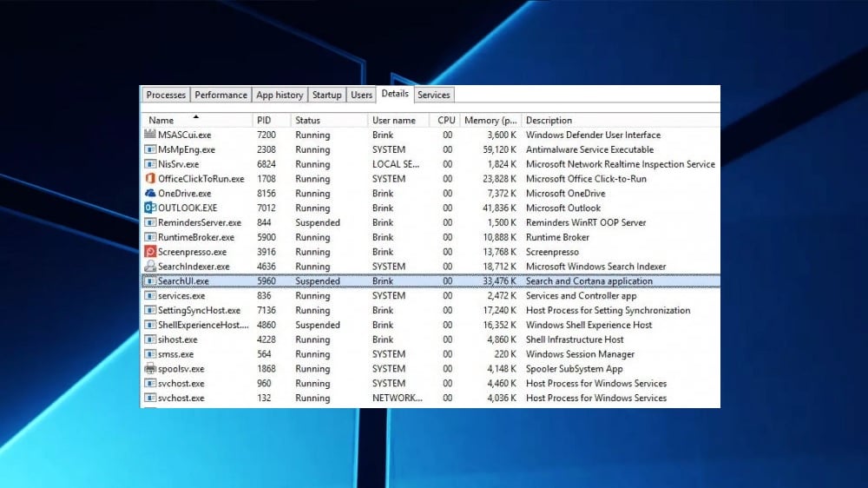
Task: Click the LOCAL SE... user name cell
Action: [396, 164]
